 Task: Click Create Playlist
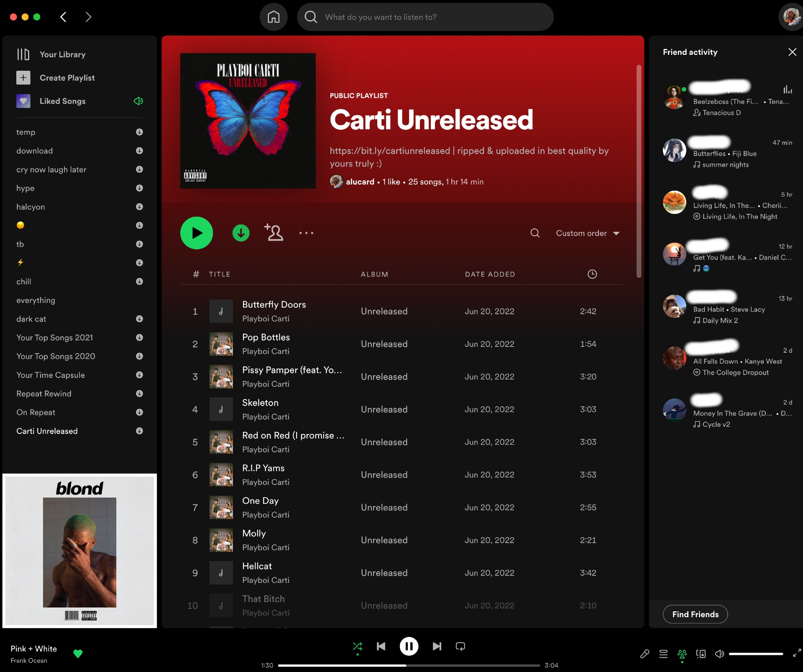pyautogui.click(x=67, y=78)
